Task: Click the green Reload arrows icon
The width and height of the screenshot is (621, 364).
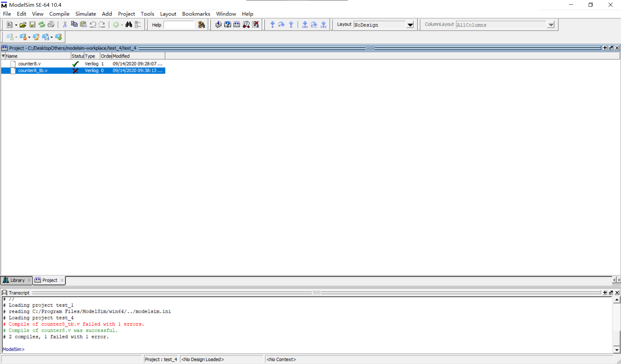Action: 41,25
